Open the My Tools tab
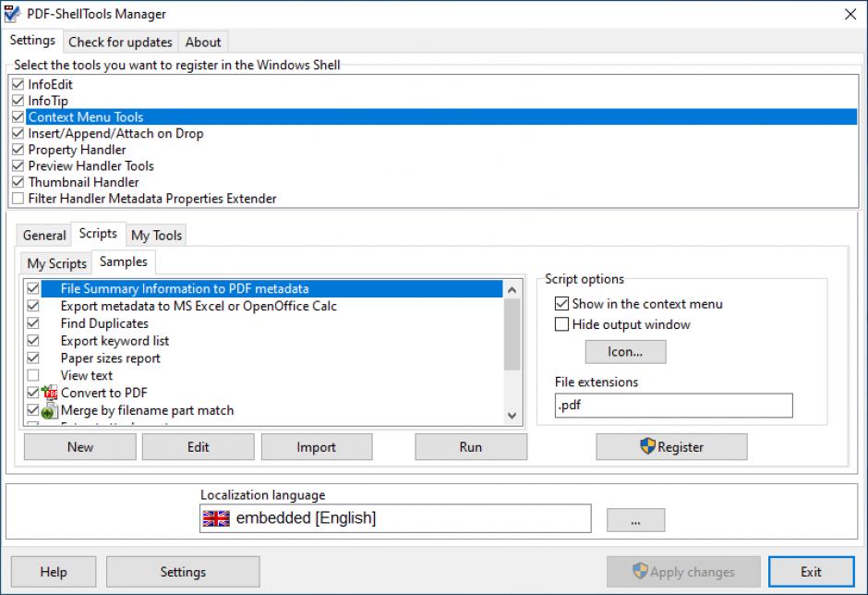The image size is (868, 595). pyautogui.click(x=157, y=236)
